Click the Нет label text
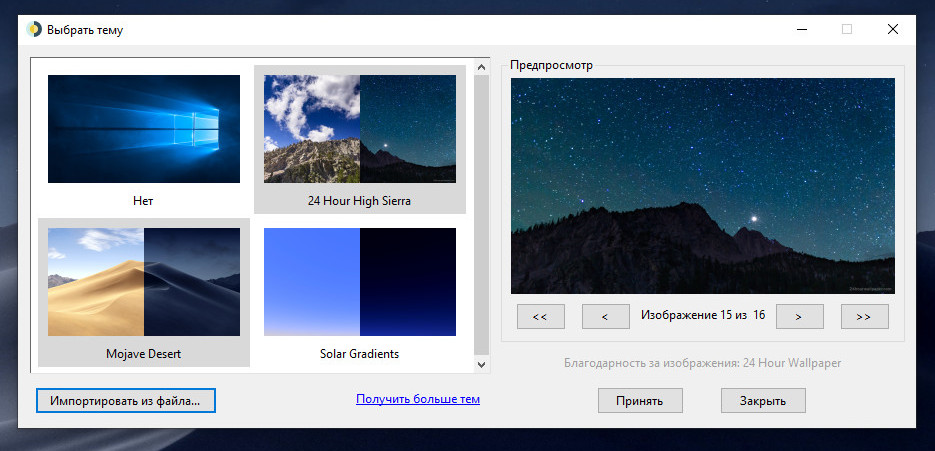 [143, 201]
